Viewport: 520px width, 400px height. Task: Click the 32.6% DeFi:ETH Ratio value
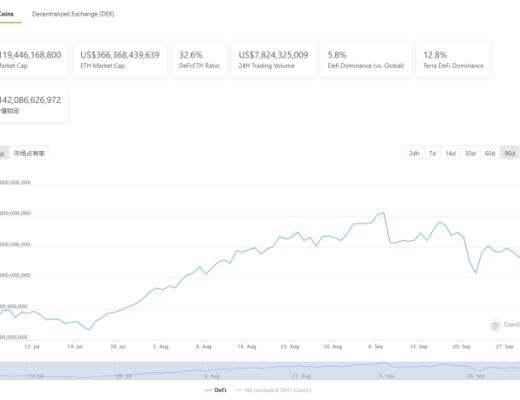[x=191, y=55]
